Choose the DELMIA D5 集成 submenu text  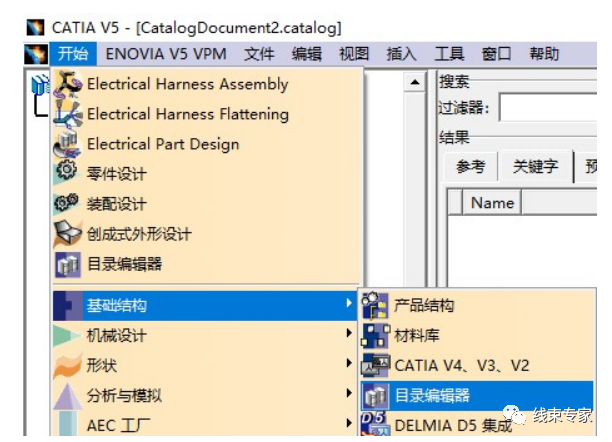pos(453,425)
